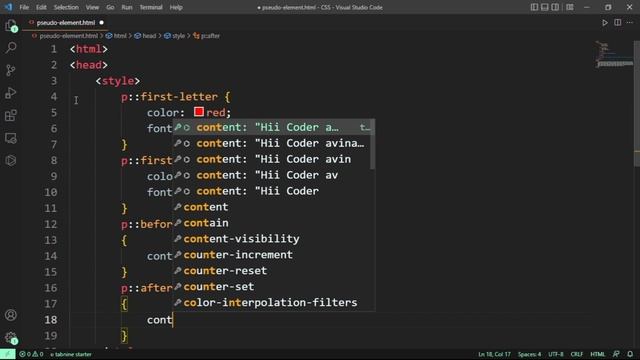Screen dimensions: 640x360
Task: Open the Terminal menu
Action: (151, 7)
